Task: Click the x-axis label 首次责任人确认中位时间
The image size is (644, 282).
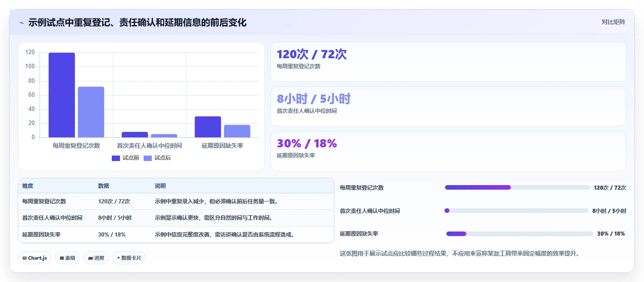Action: (x=150, y=146)
